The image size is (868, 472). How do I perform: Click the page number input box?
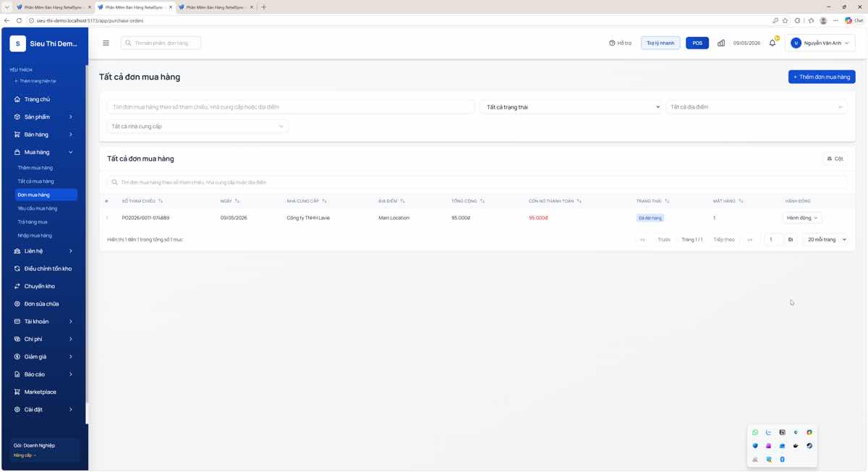(x=773, y=240)
